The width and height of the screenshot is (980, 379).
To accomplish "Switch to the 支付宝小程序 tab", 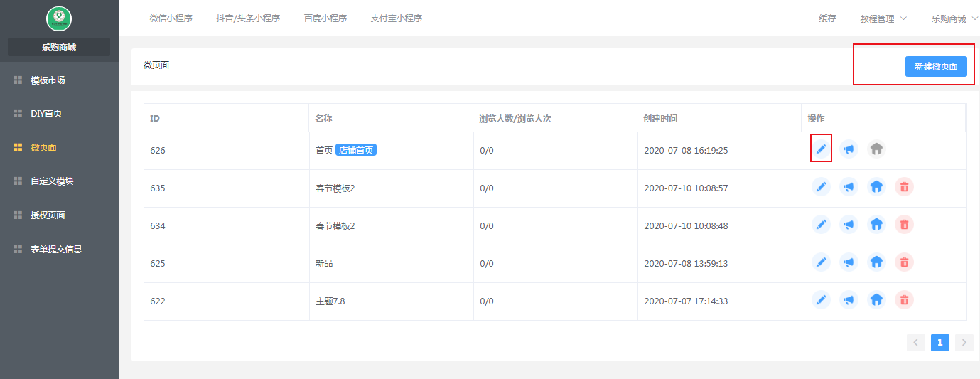I will coord(397,18).
